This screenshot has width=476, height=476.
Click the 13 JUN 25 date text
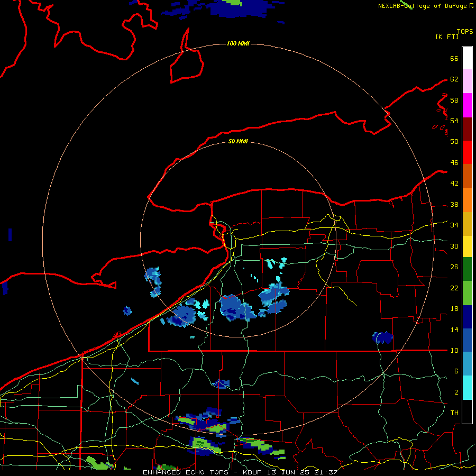(x=289, y=472)
